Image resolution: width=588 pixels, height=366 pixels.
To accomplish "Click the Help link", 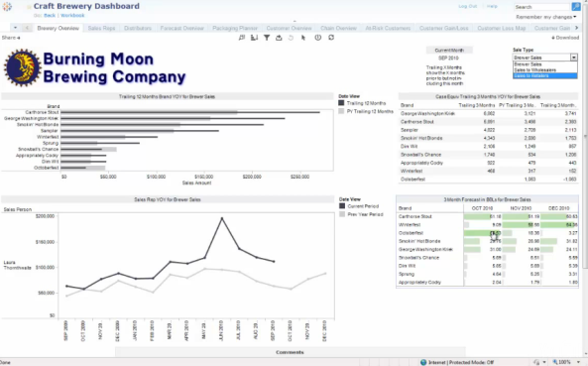I will click(492, 6).
